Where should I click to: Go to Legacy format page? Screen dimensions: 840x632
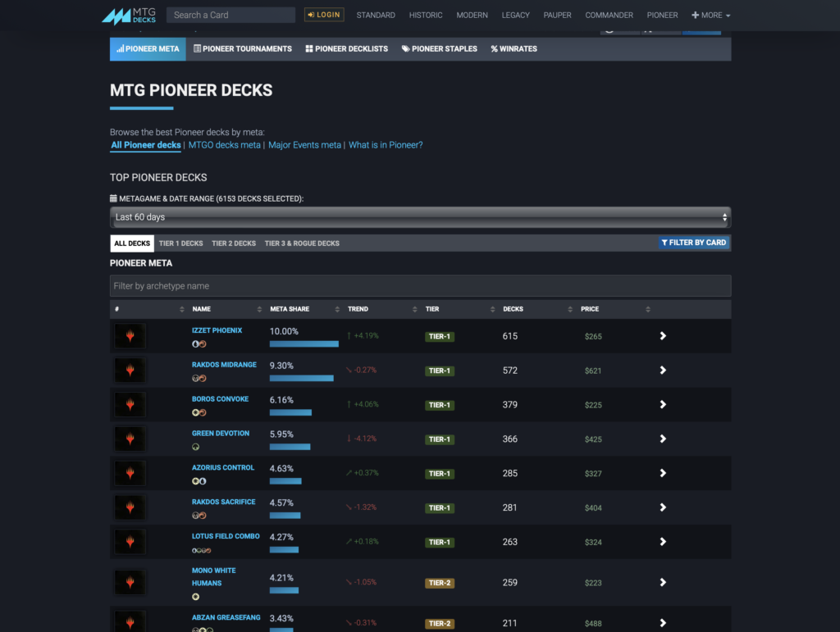pos(515,15)
